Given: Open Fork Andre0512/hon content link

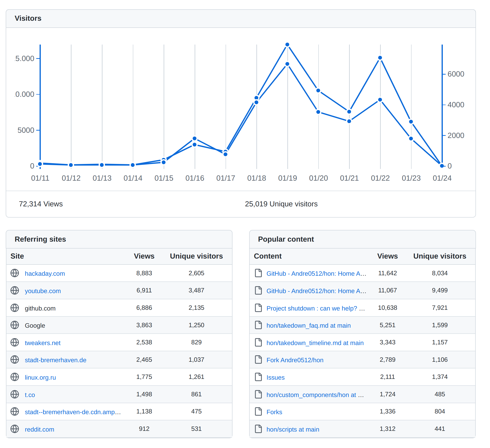Looking at the screenshot, I should [x=295, y=360].
